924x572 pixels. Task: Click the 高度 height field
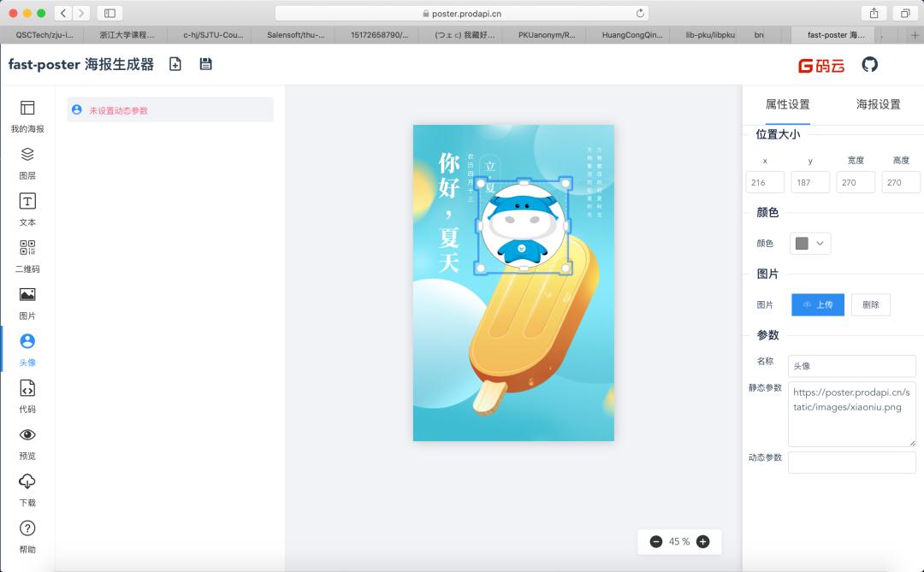click(900, 183)
